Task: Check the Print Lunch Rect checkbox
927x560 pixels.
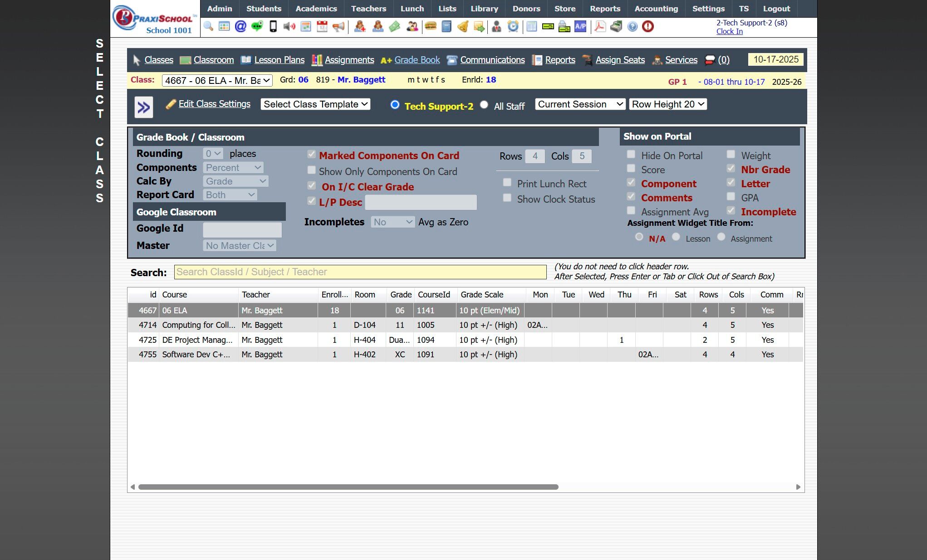Action: click(x=507, y=183)
